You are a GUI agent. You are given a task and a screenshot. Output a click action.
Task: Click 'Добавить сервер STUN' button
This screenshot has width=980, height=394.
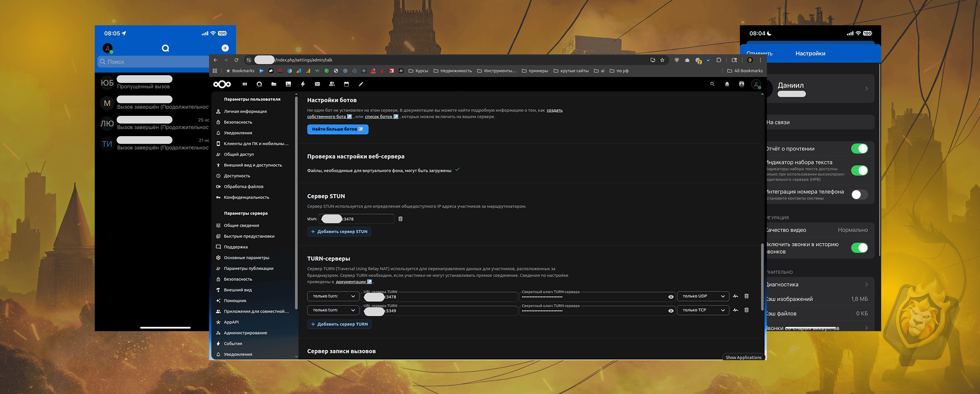click(x=339, y=232)
